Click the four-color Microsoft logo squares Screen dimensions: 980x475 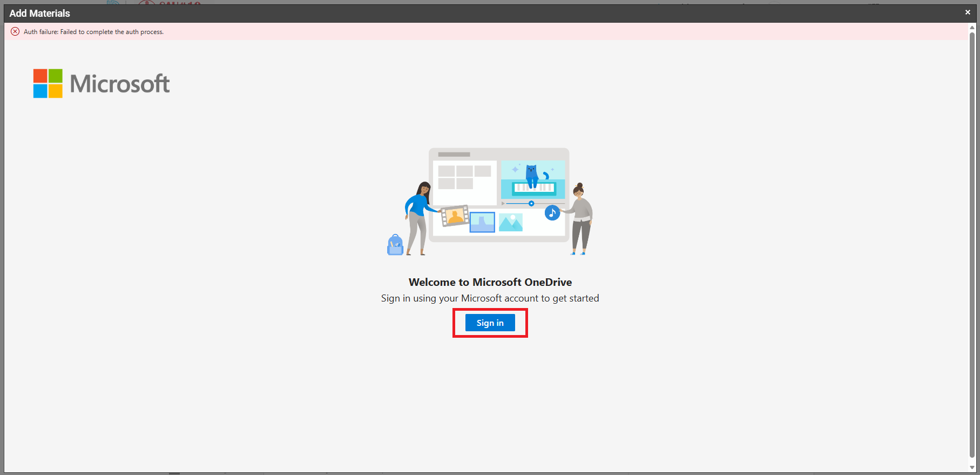[x=48, y=83]
